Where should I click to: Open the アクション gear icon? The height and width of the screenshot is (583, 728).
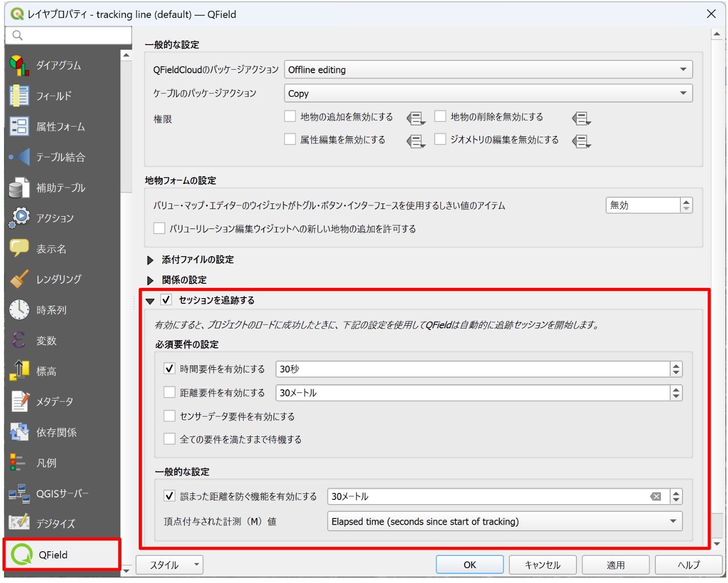(19, 218)
